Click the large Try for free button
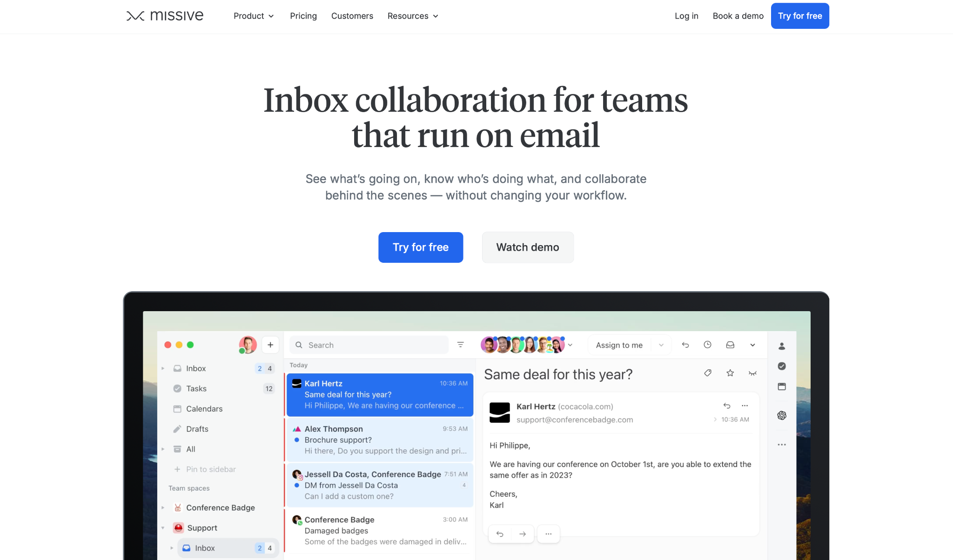 click(x=421, y=247)
